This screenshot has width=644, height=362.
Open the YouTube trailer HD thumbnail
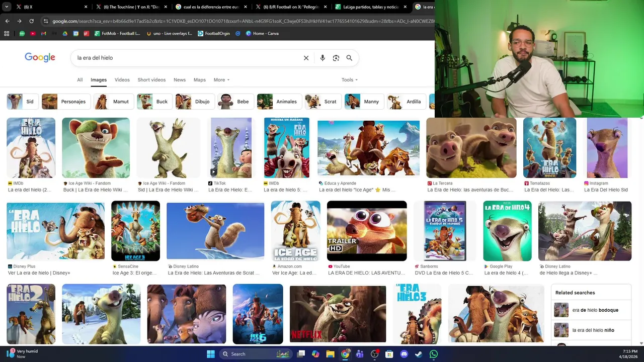tap(367, 231)
